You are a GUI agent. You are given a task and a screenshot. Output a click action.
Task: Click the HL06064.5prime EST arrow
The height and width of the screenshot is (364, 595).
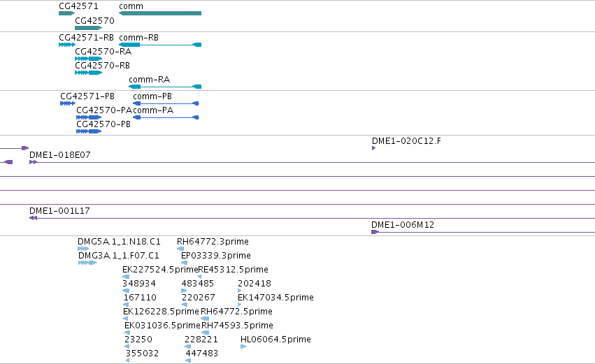pyautogui.click(x=243, y=347)
